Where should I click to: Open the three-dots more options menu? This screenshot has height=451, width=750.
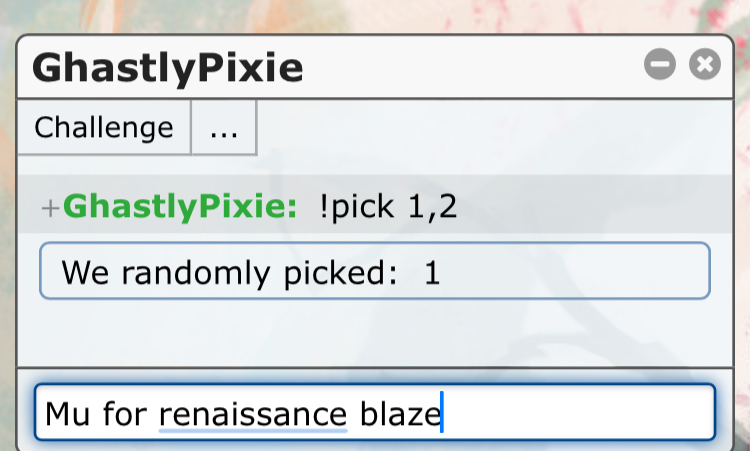(224, 128)
